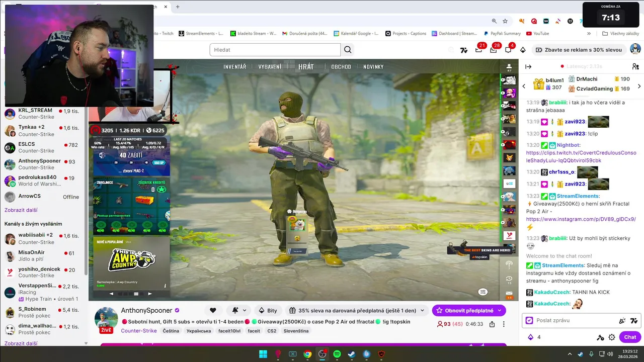Go to previous item in AWP Country carousel

[112, 294]
